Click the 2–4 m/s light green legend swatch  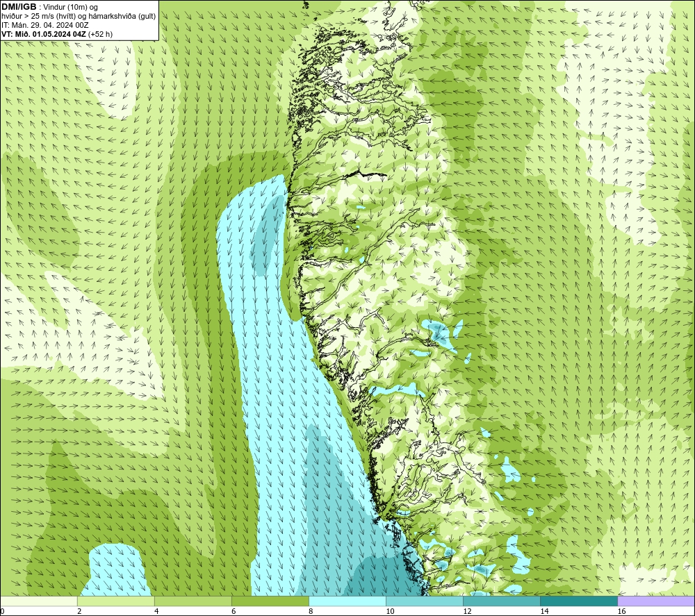coord(116,601)
